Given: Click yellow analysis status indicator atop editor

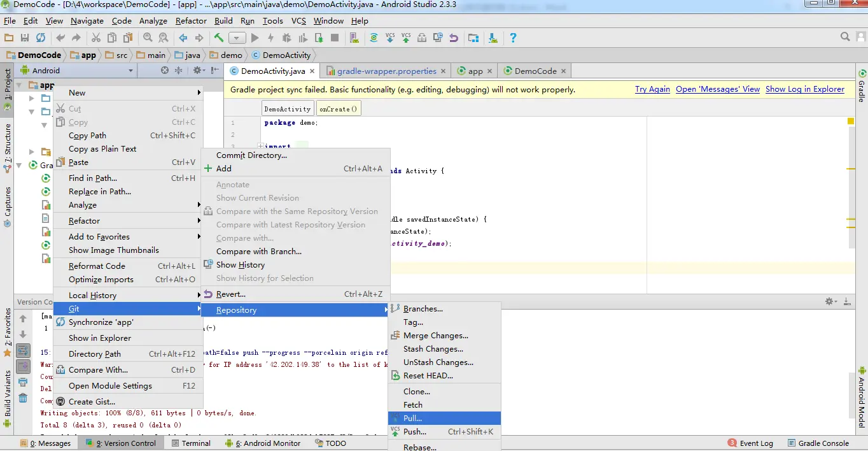Looking at the screenshot, I should pos(851,121).
